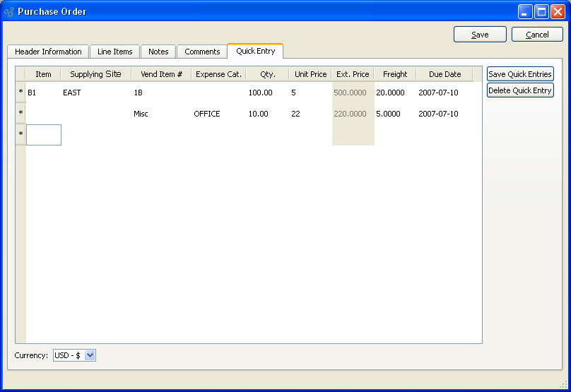Cancel the purchase order

[537, 35]
